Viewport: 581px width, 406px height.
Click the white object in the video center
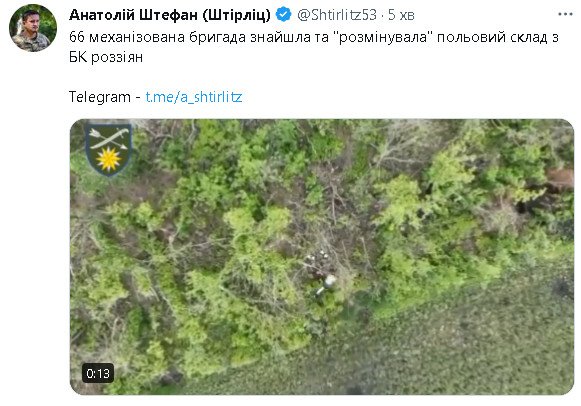tap(328, 283)
